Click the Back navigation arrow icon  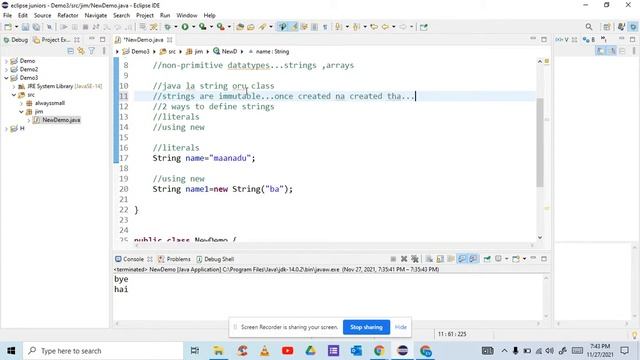pos(385,27)
